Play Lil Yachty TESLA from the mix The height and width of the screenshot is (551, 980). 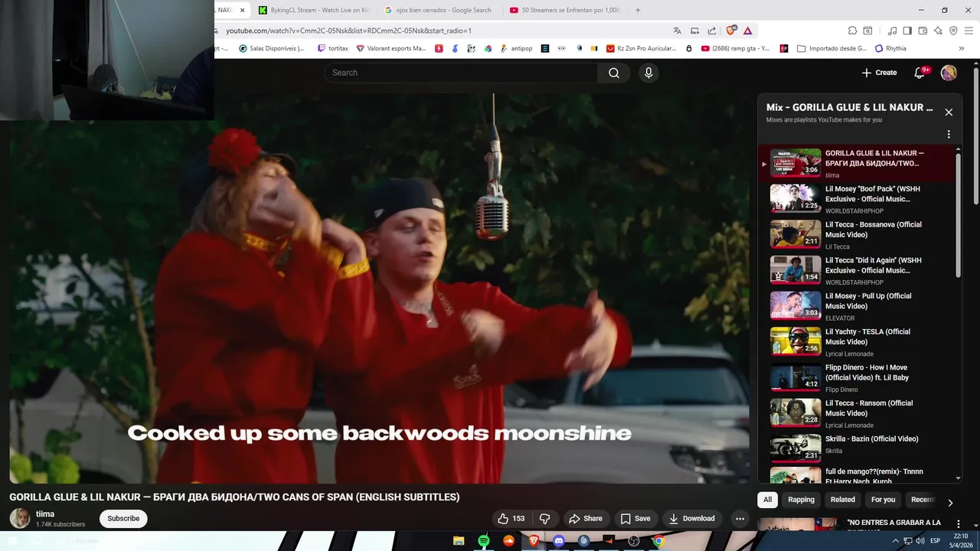[x=857, y=342]
